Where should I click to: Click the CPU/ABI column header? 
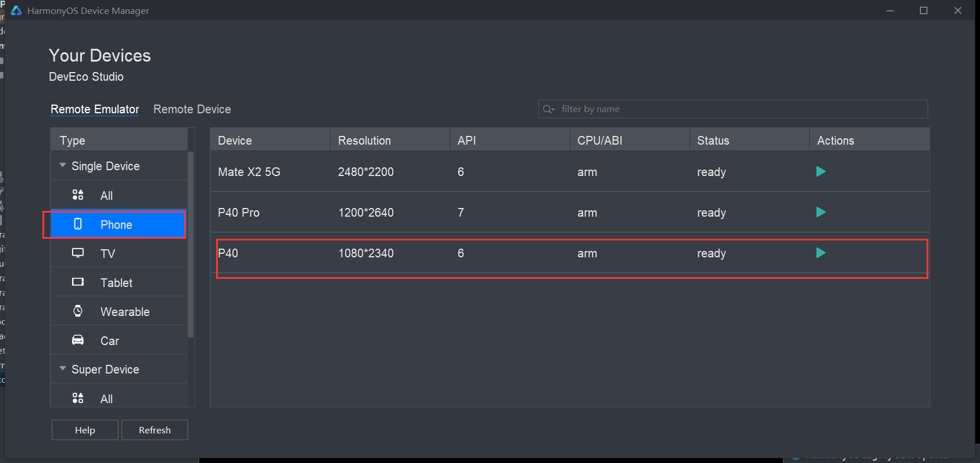tap(630, 140)
